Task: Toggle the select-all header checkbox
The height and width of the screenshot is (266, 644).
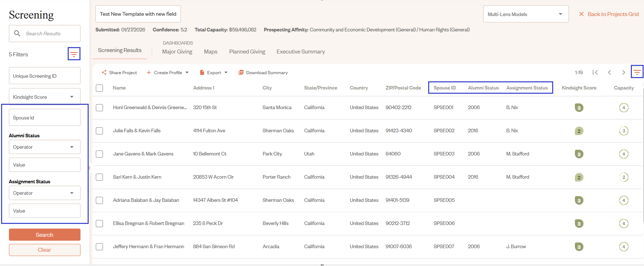Action: pos(99,88)
